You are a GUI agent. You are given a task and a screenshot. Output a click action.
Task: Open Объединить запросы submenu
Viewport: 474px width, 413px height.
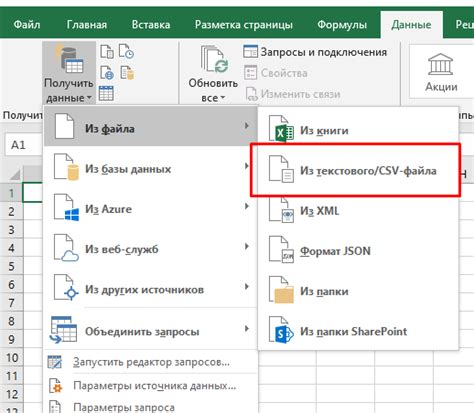point(151,331)
